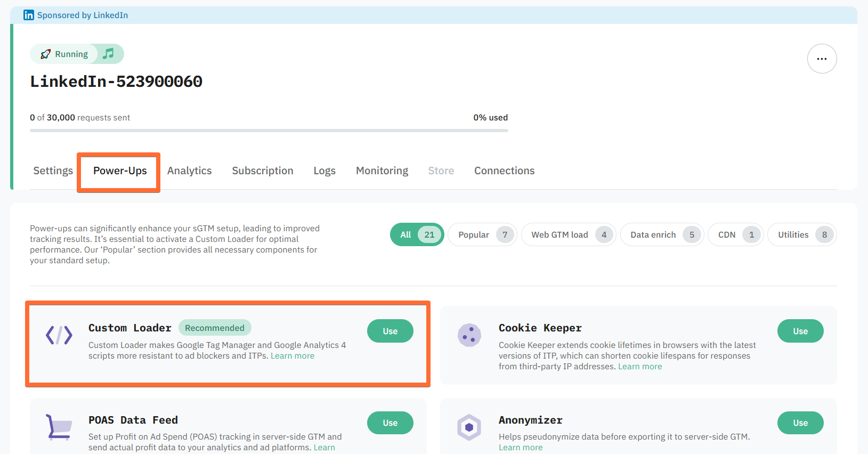Filter power-ups by Popular
The width and height of the screenshot is (868, 454).
coord(482,234)
